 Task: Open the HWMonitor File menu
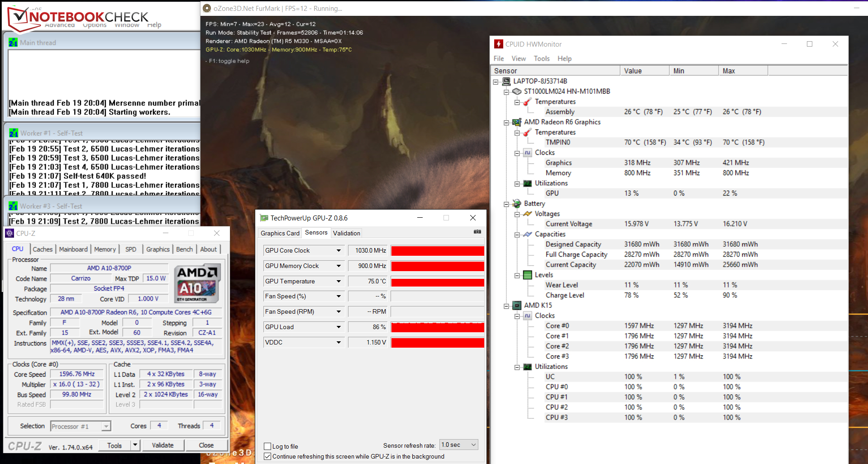[499, 58]
